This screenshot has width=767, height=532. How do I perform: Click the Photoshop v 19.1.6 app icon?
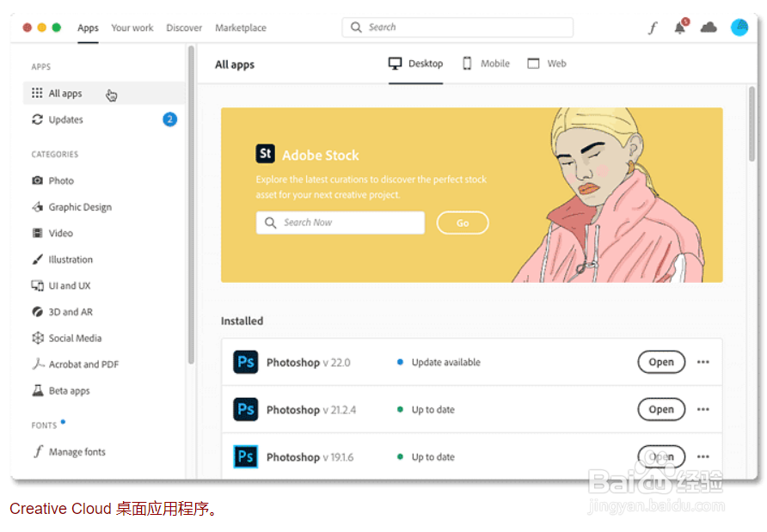(x=245, y=456)
